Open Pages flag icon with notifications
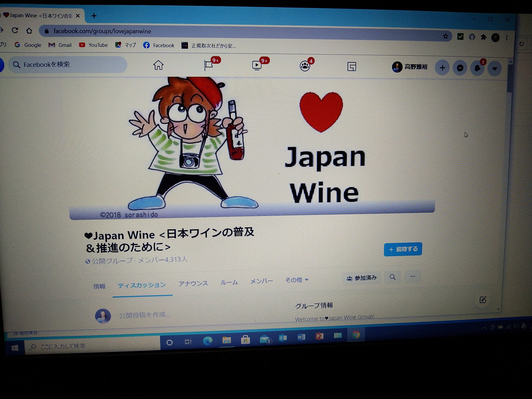Screen dimensions: 532x399 [x=208, y=65]
